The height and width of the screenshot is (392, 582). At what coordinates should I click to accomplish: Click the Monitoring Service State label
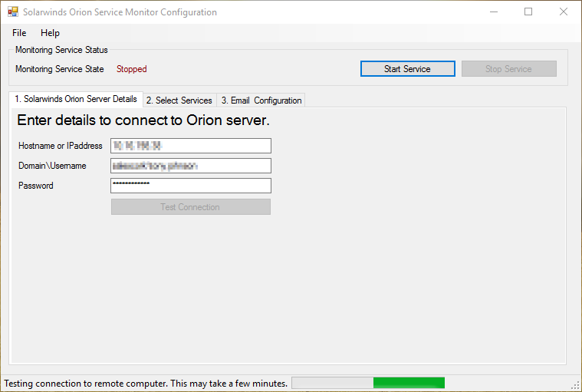pyautogui.click(x=60, y=69)
